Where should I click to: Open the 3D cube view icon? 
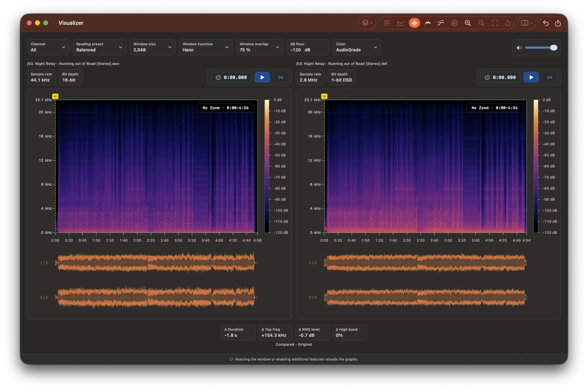454,23
